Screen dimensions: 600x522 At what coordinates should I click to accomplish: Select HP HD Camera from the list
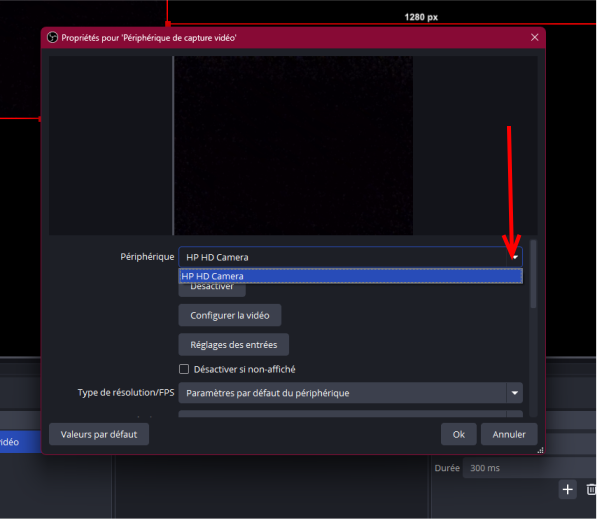pos(352,277)
